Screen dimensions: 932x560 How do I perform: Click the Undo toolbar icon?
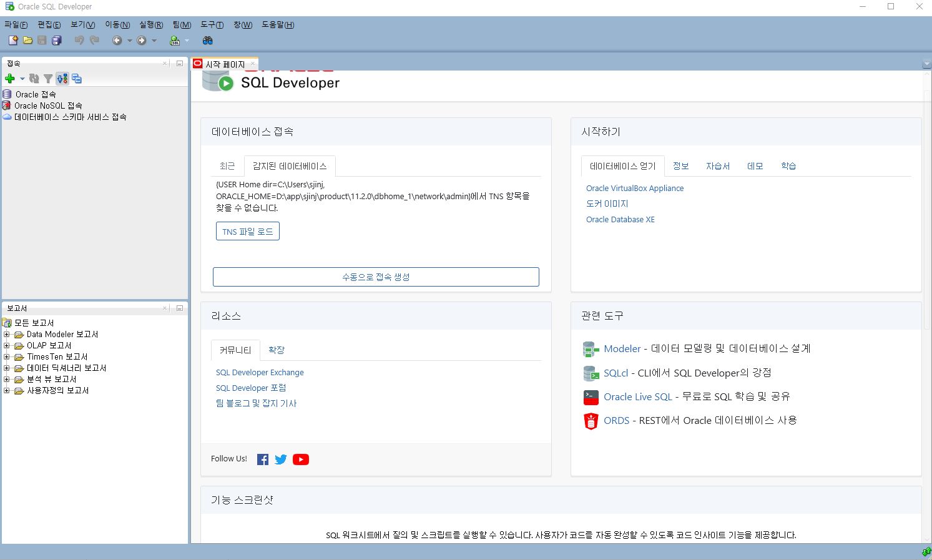coord(79,41)
